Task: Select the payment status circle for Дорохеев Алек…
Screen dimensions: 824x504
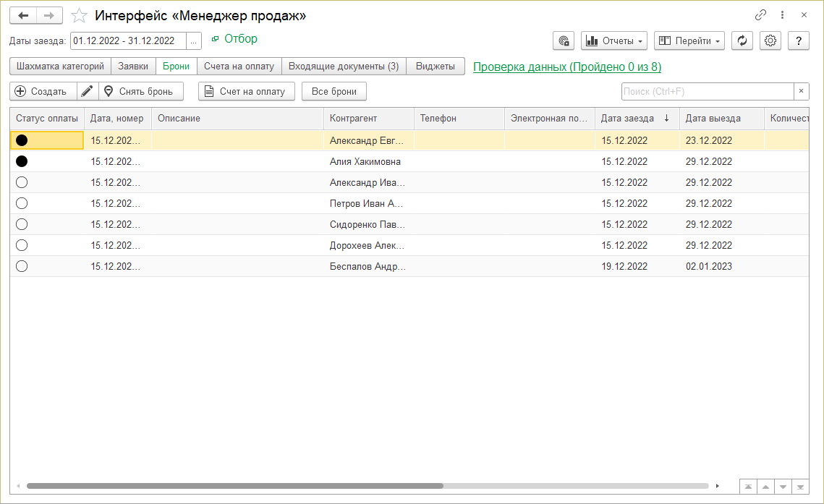Action: pos(22,245)
